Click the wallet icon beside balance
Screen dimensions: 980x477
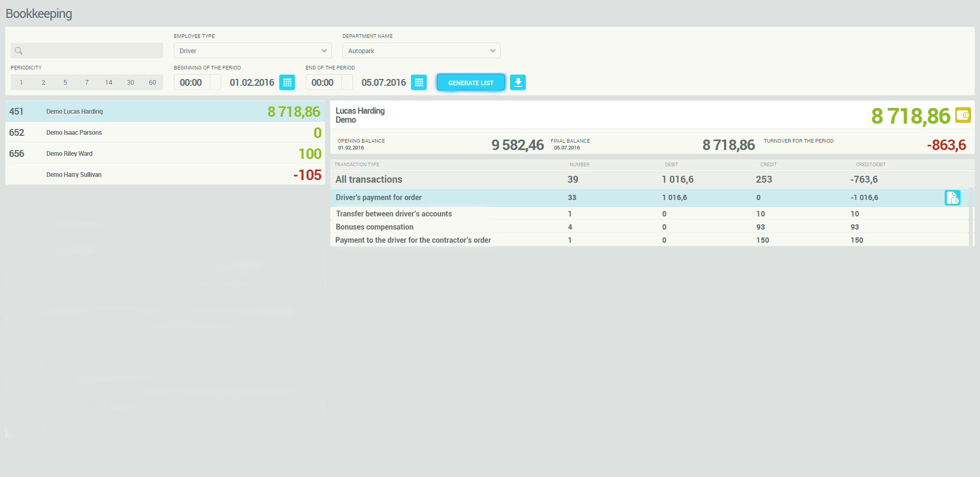pyautogui.click(x=963, y=115)
